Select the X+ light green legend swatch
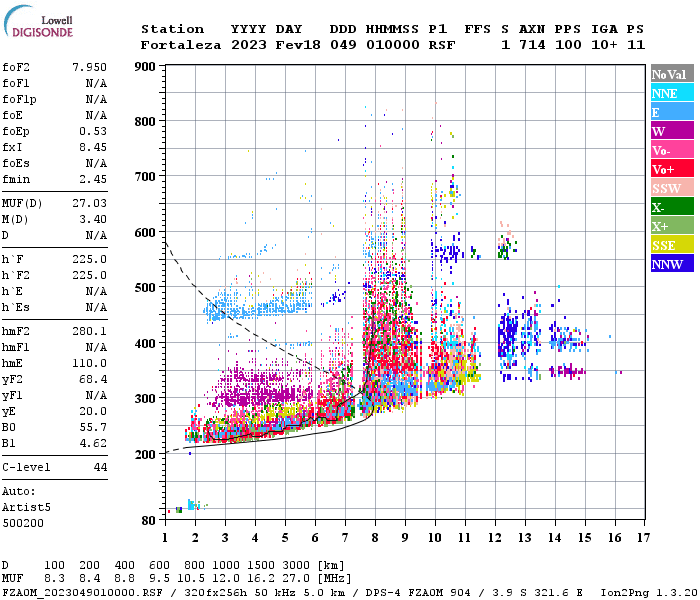Viewport: 700px width, 600px height. [672, 226]
